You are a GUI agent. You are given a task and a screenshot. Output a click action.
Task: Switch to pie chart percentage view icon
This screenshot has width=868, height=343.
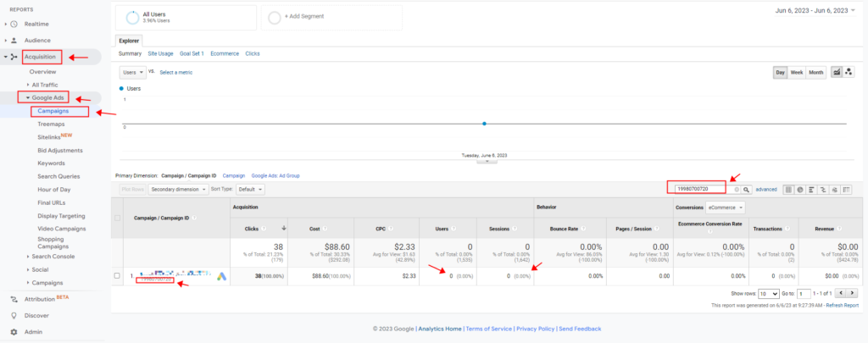tap(801, 190)
